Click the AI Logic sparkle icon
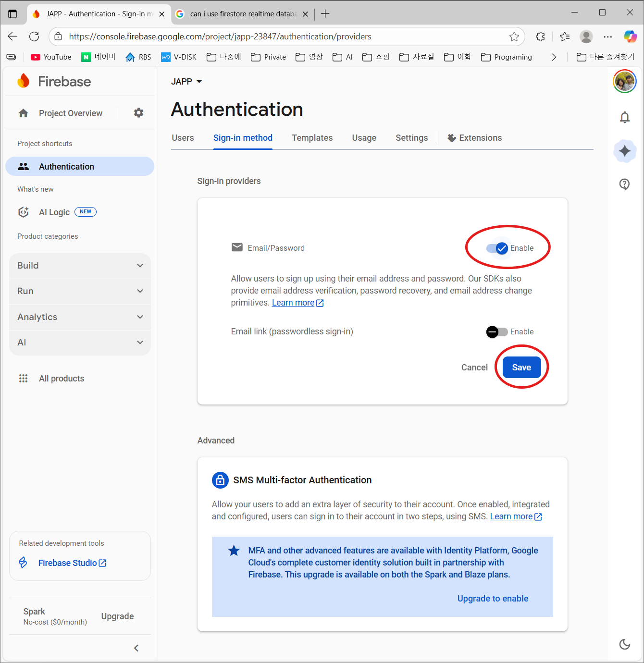 (x=23, y=212)
